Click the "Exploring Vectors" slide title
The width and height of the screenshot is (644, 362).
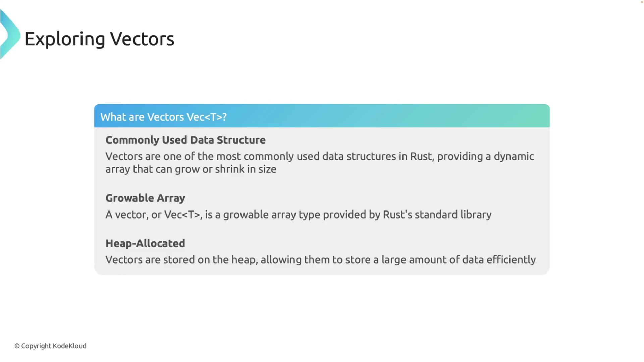point(99,39)
